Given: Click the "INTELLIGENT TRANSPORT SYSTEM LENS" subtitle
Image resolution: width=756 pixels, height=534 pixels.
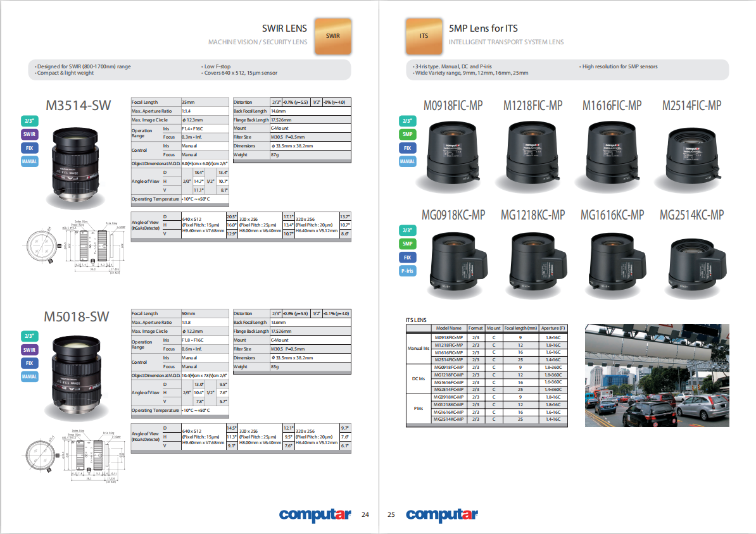Looking at the screenshot, I should (x=507, y=42).
